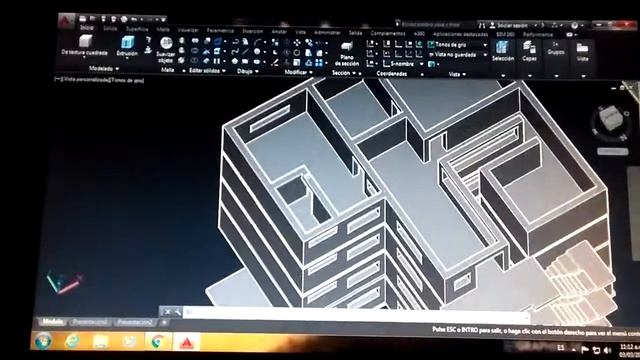Expand the Modificar panel
The width and height of the screenshot is (640, 360).
(298, 72)
